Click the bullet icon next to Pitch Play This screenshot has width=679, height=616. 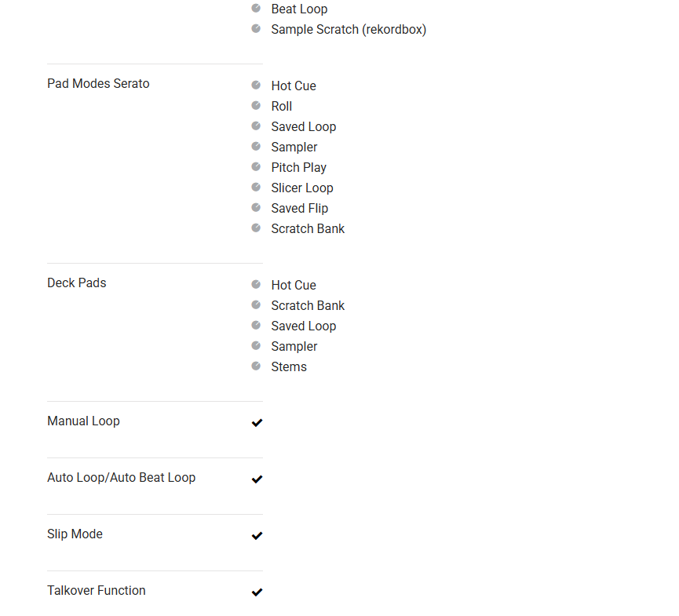[x=256, y=166]
